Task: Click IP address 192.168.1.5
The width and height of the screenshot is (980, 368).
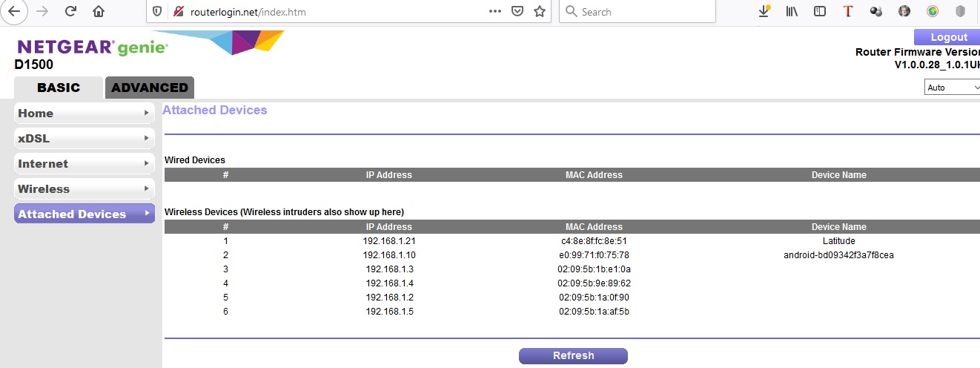Action: pos(389,312)
